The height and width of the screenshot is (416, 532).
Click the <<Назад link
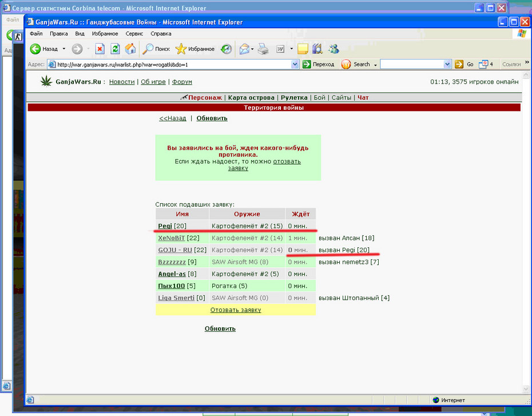point(173,118)
